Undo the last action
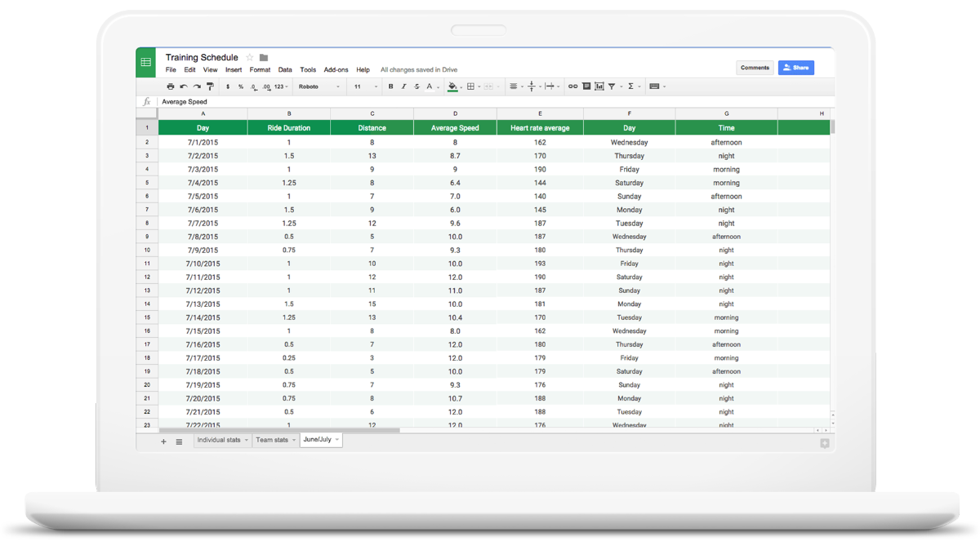980x550 pixels. (184, 86)
